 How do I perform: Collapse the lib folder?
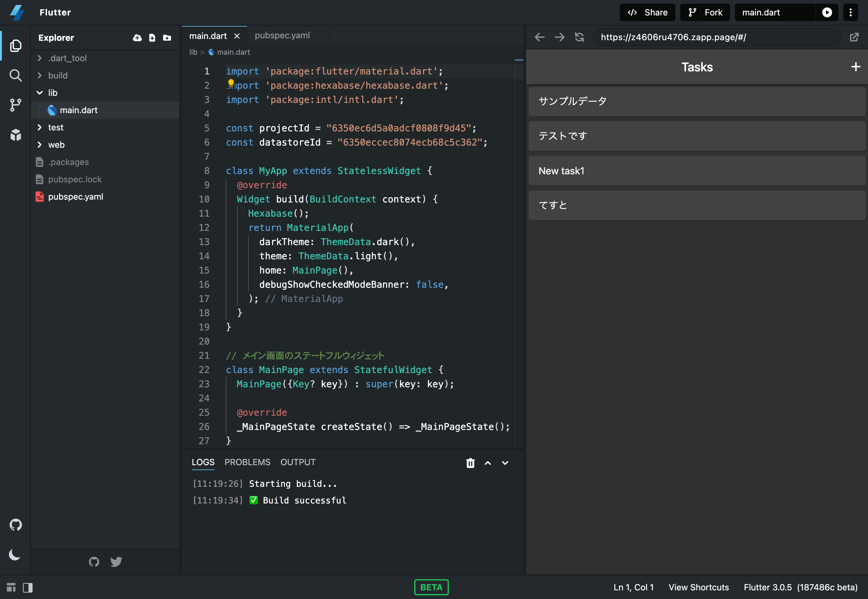pos(40,93)
